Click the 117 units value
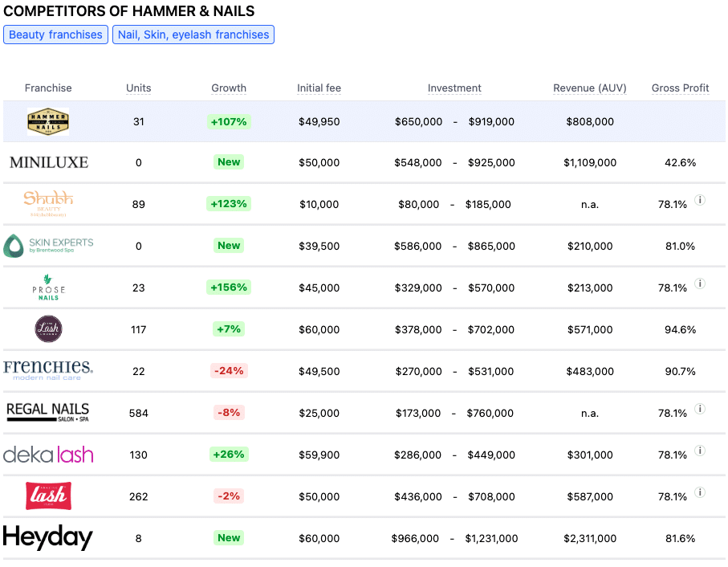 (138, 330)
